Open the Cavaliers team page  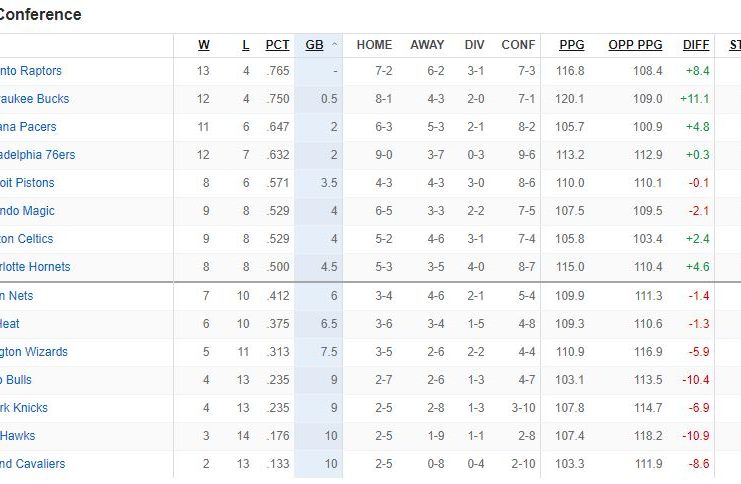tap(33, 464)
